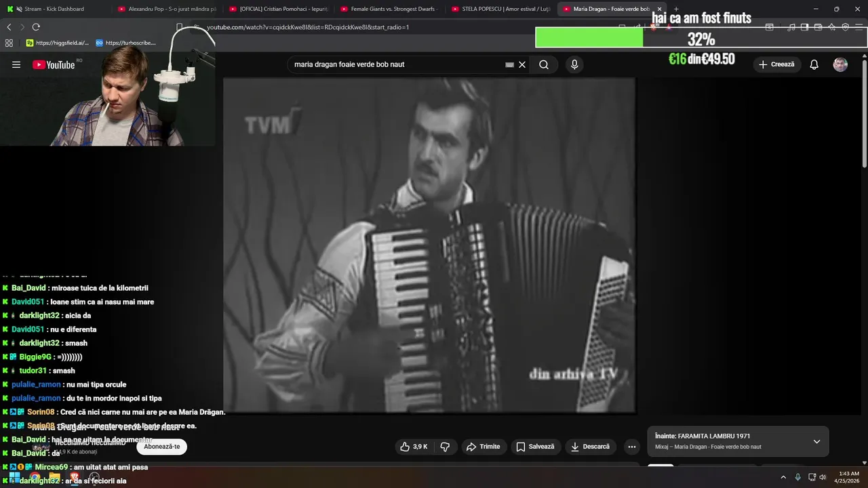Click the browser address bar URL

[308, 27]
